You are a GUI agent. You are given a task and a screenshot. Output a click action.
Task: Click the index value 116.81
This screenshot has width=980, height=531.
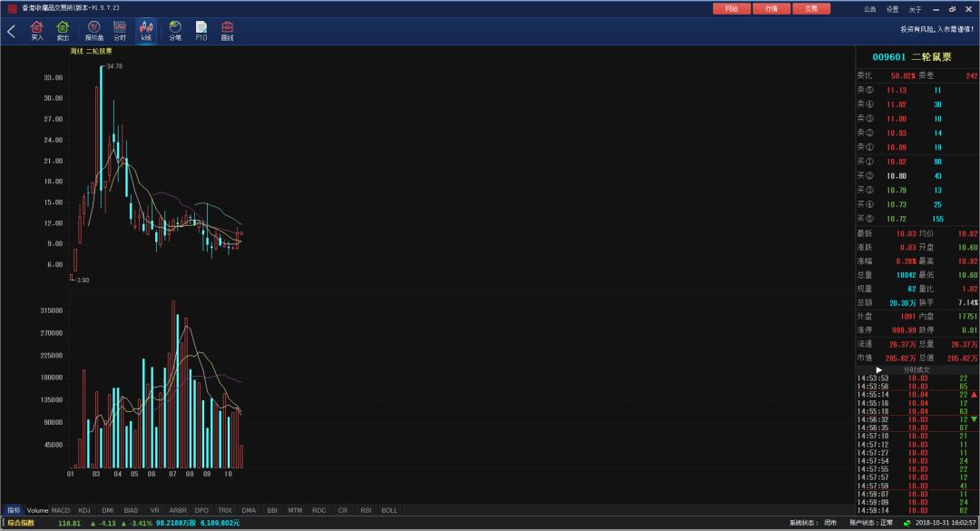point(69,523)
